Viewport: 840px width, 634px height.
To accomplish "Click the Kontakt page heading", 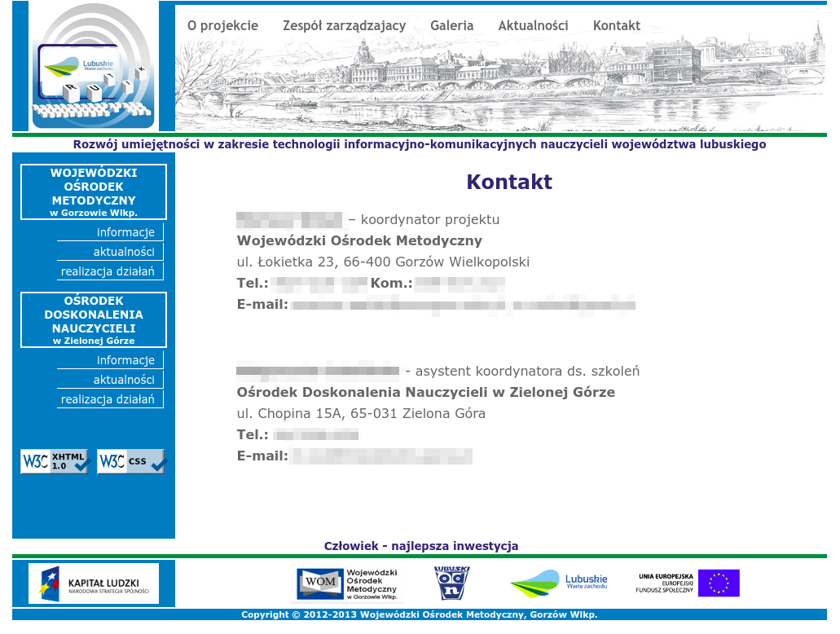I will click(x=509, y=182).
